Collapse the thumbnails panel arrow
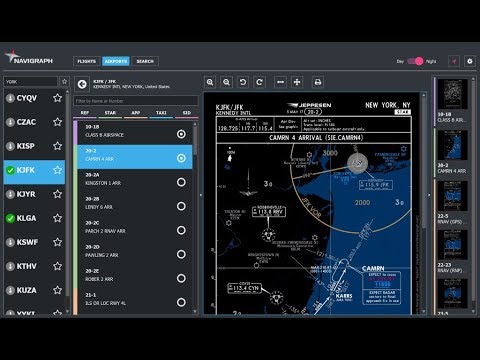The width and height of the screenshot is (480, 360). pos(429,195)
